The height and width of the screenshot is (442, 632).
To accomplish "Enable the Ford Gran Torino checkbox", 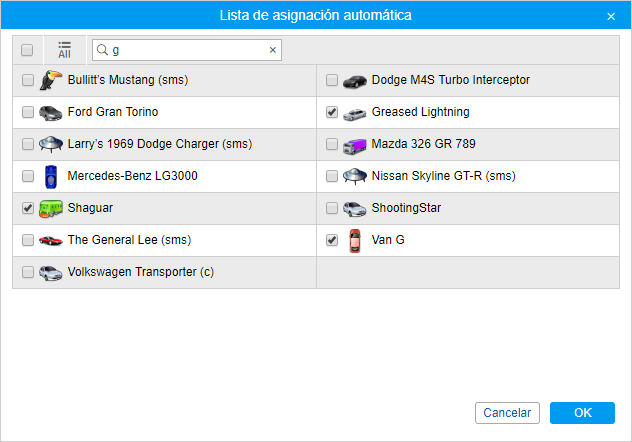I will pos(27,112).
